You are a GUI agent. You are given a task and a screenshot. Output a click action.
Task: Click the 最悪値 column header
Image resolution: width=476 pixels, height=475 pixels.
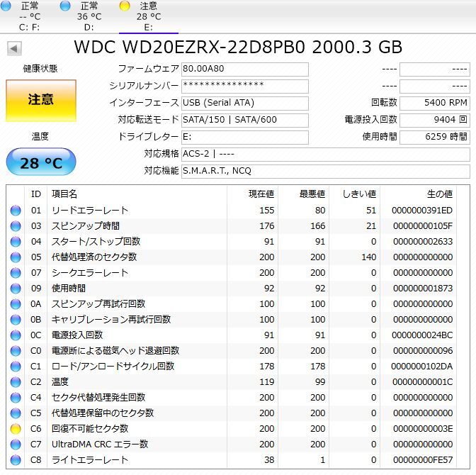304,194
